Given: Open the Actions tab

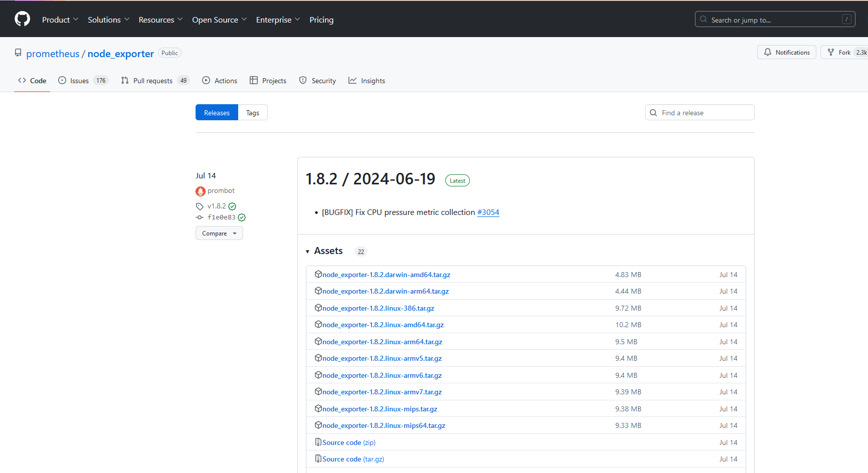Looking at the screenshot, I should coord(220,81).
